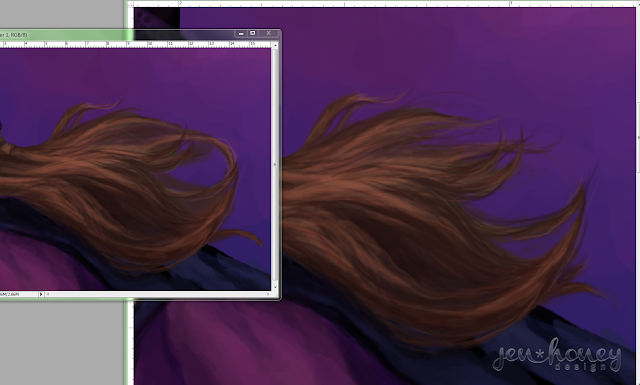Image resolution: width=640 pixels, height=385 pixels.
Task: Minimize the floating RGB/8 document window
Action: tap(241, 33)
